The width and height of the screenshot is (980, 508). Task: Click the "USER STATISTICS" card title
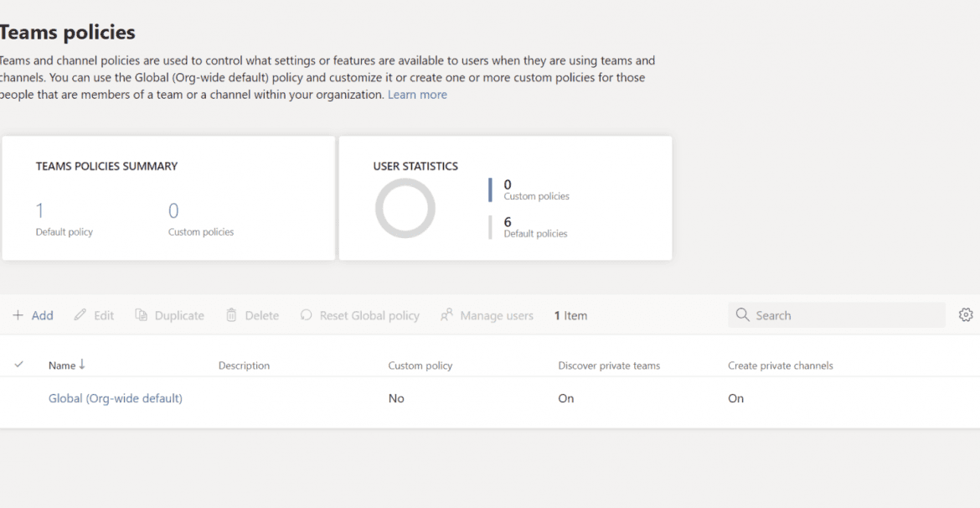point(415,166)
